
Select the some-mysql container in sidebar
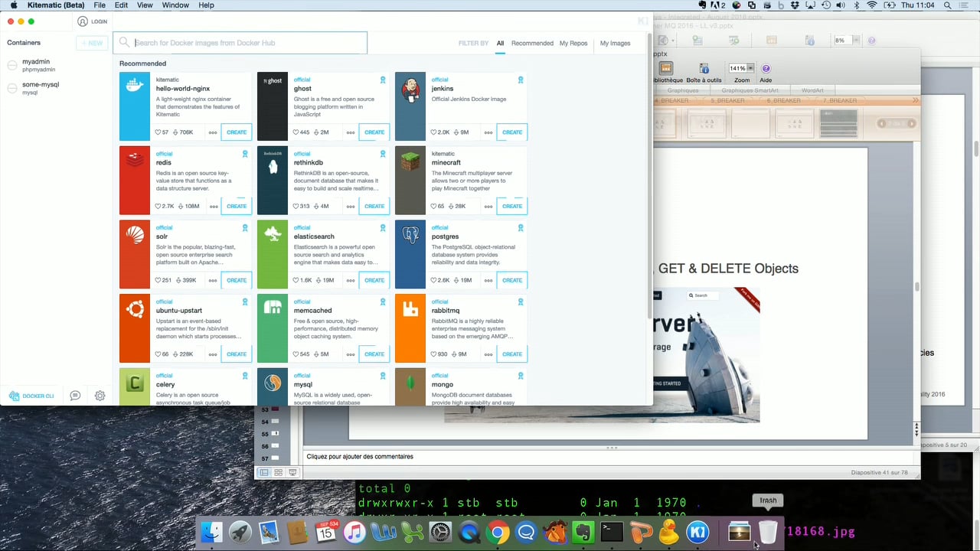[56, 88]
